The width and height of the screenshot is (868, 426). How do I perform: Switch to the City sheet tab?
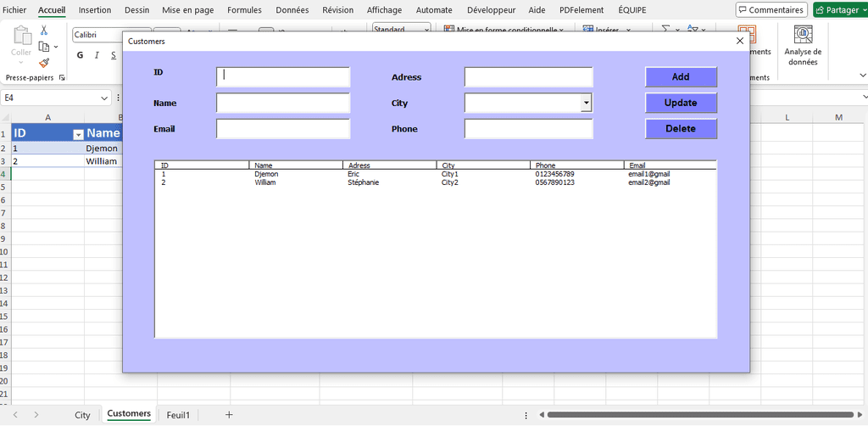(x=82, y=415)
